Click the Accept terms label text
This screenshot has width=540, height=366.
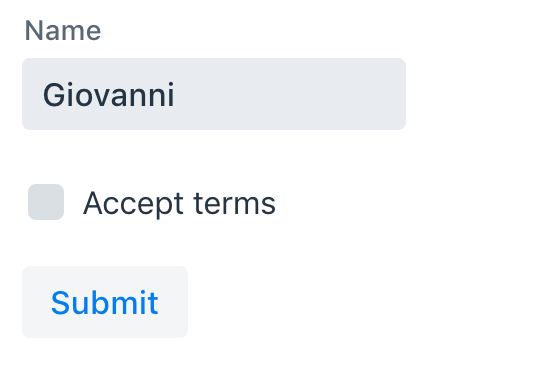[179, 203]
